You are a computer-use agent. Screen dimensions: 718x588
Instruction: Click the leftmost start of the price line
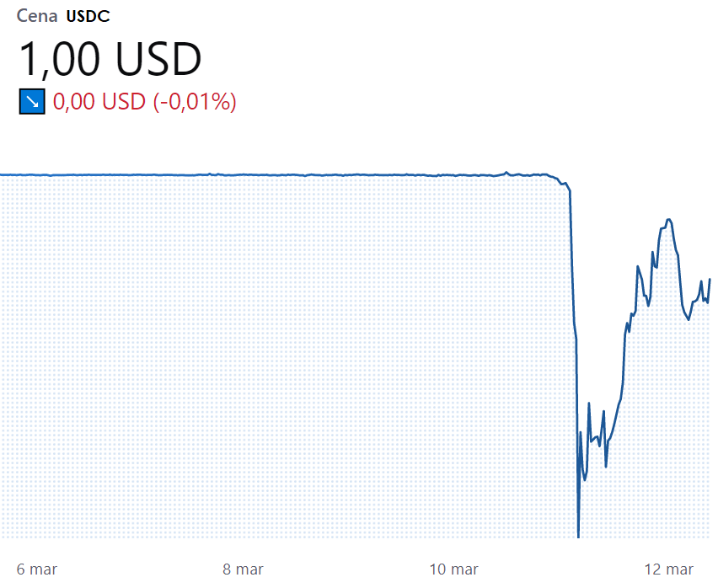point(2,174)
